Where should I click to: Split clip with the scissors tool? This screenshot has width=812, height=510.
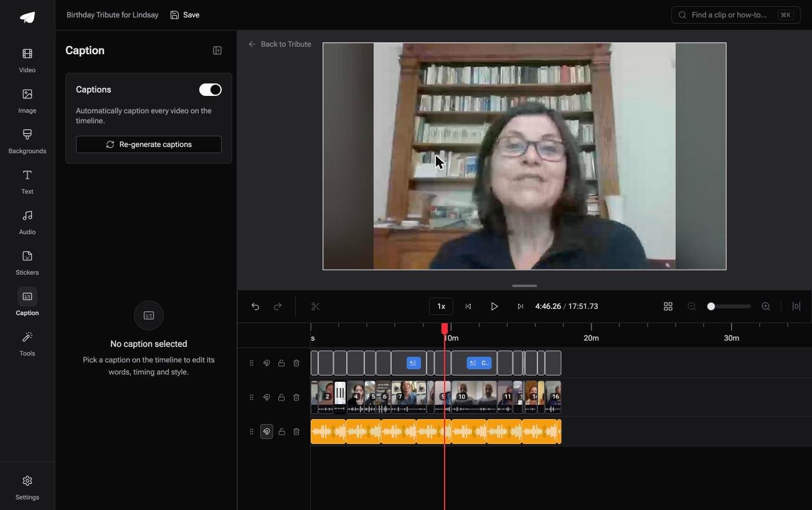(315, 306)
